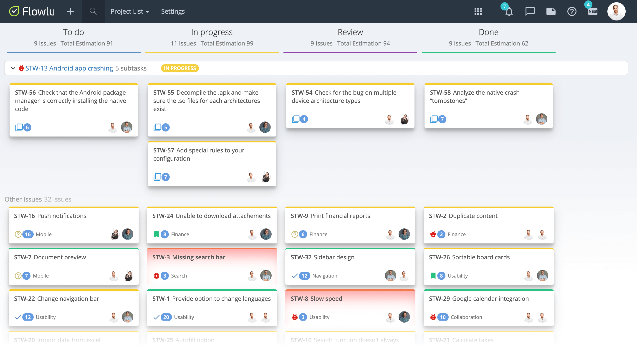The width and height of the screenshot is (637, 364).
Task: Open the chat messages icon
Action: click(530, 11)
